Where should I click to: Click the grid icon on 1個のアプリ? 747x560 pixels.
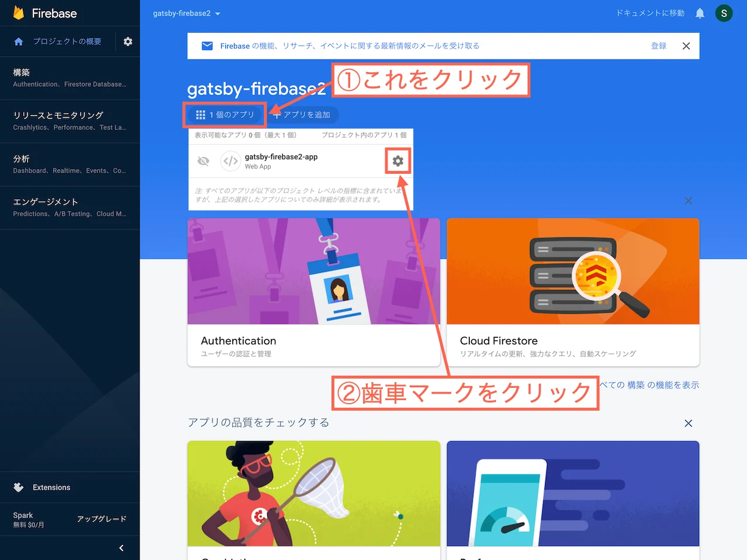point(200,114)
